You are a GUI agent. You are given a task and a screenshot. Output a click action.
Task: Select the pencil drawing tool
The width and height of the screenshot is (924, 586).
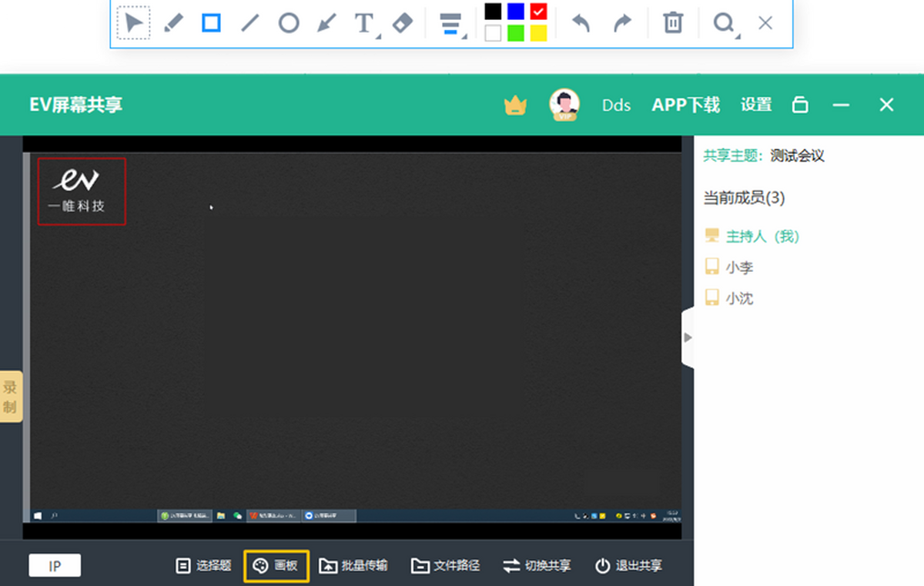(173, 23)
